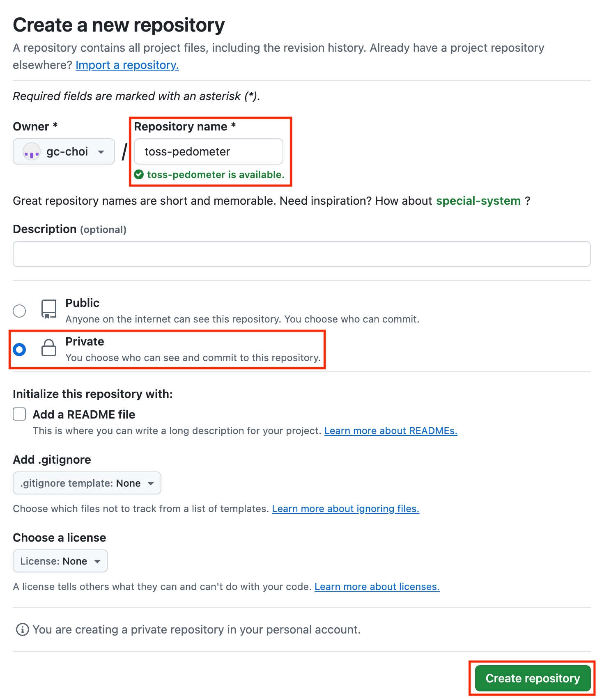This screenshot has width=602, height=700.
Task: Click the Create repository button
Action: click(533, 678)
